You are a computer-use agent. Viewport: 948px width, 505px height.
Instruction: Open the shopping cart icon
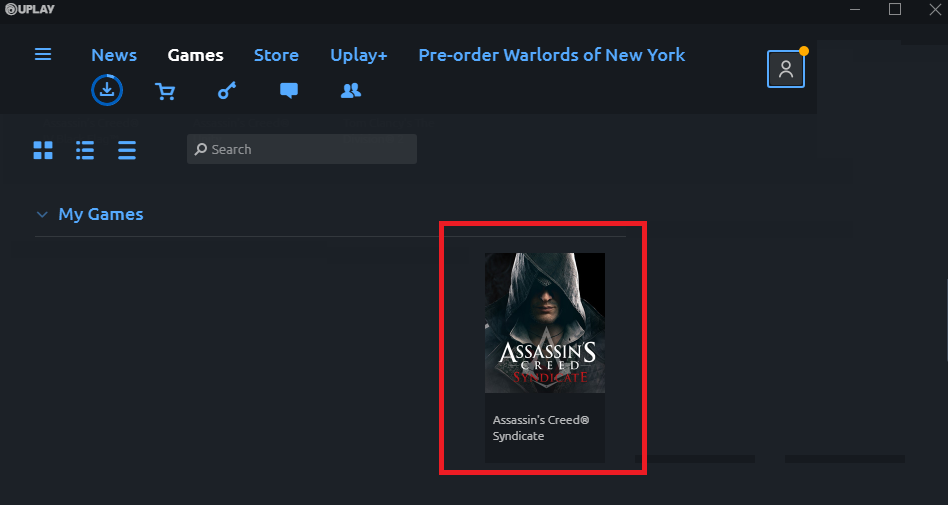165,91
